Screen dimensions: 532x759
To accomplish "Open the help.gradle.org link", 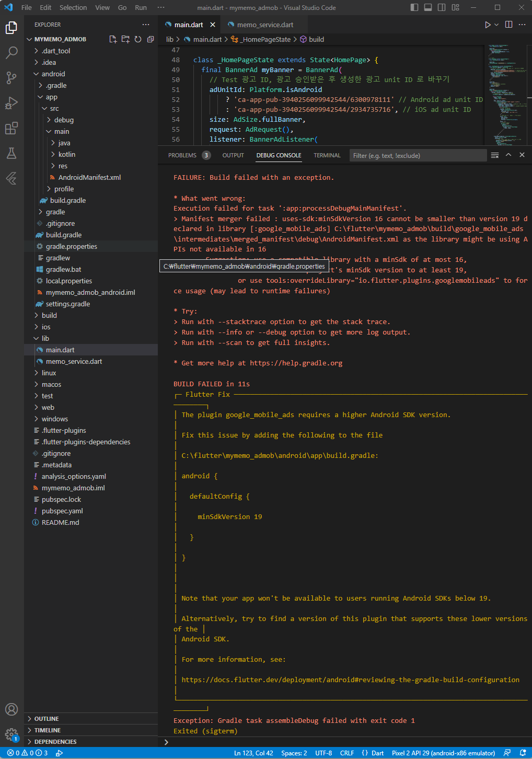I will [296, 363].
